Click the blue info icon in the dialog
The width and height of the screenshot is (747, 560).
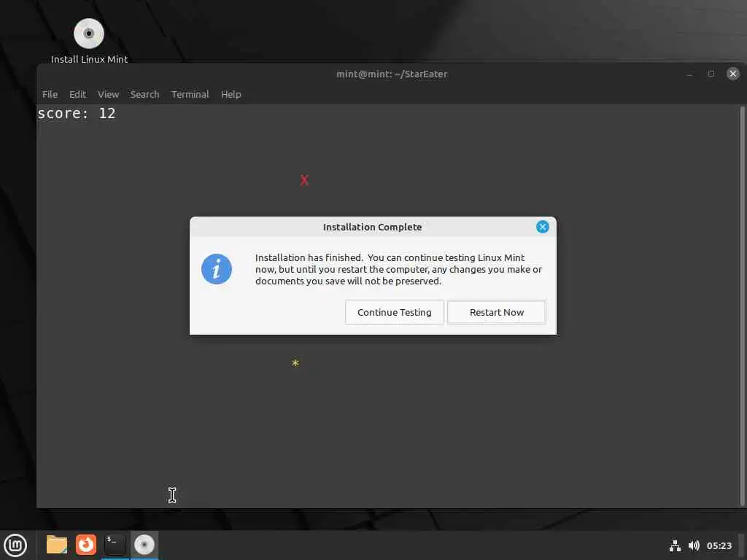[x=217, y=269]
